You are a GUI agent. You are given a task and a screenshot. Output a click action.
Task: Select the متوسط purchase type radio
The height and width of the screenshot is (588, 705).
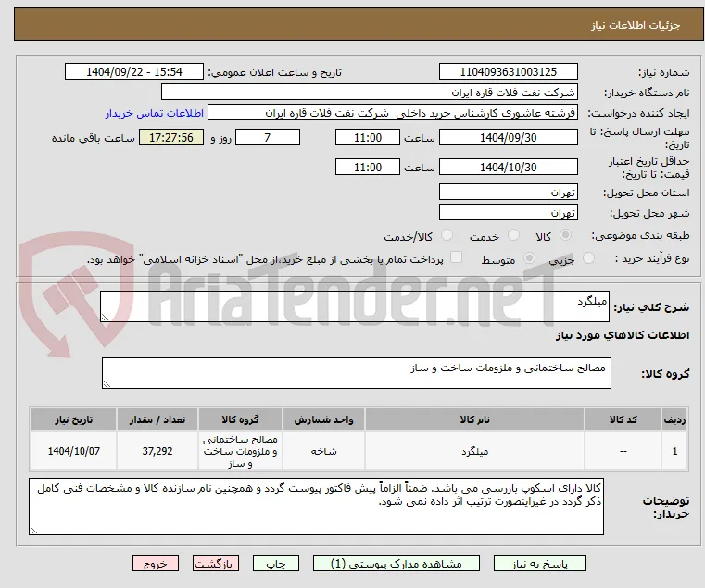[x=529, y=258]
